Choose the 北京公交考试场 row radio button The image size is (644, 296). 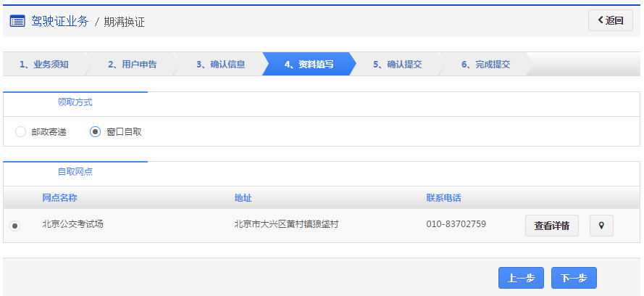[x=14, y=226]
